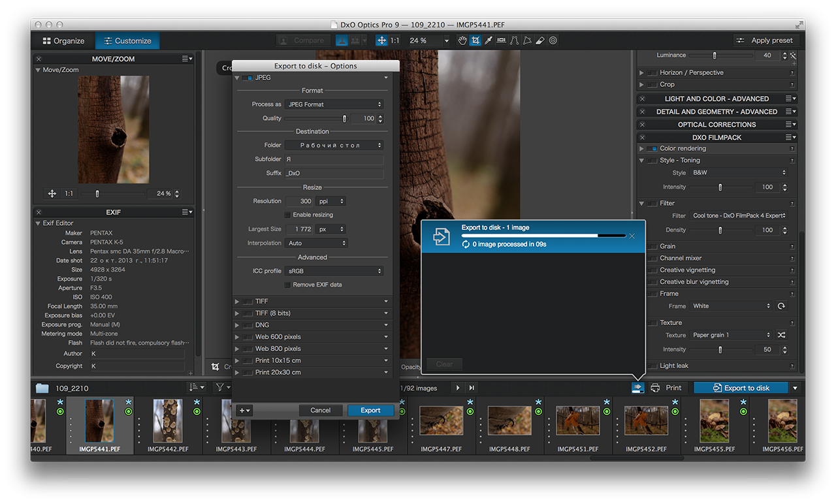Set zoom to 1:1 in top toolbar

[396, 40]
